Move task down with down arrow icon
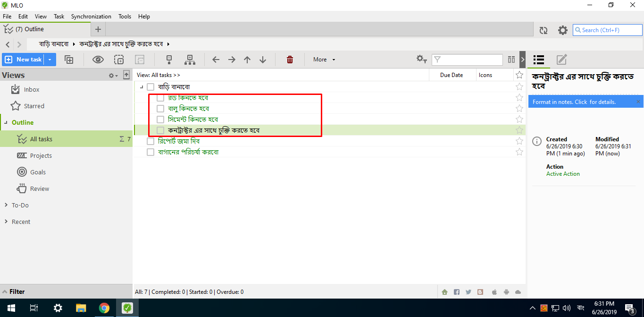Image resolution: width=644 pixels, height=317 pixels. [263, 60]
